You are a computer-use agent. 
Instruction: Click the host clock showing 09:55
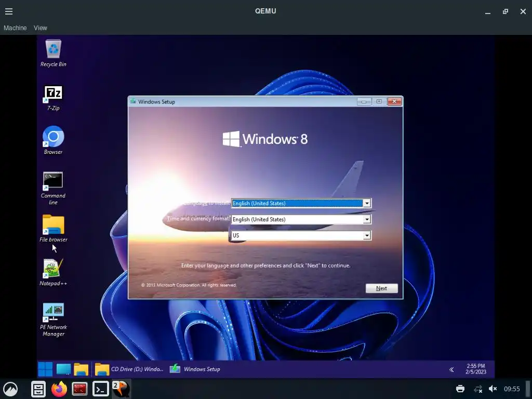point(512,389)
